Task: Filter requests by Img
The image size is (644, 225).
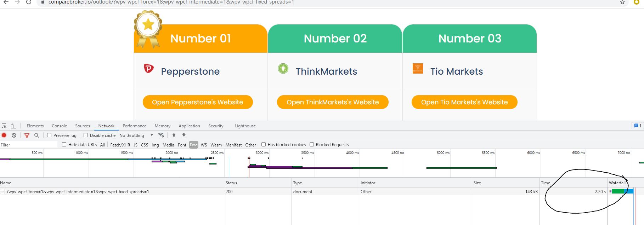Action: pyautogui.click(x=155, y=145)
